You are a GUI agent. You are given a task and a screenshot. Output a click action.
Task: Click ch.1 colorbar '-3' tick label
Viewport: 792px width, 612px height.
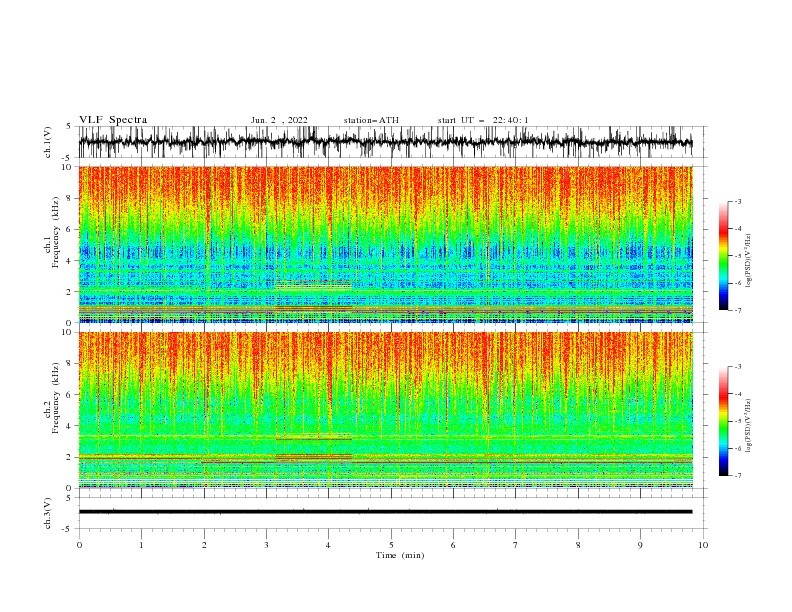[x=737, y=201]
